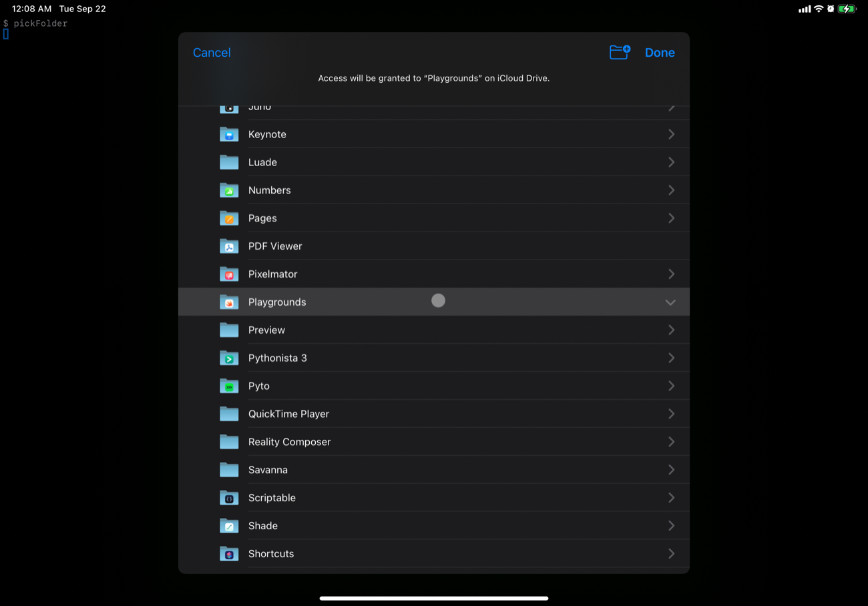Click the Keynote folder name
Screen dimensions: 868x606
pos(267,134)
